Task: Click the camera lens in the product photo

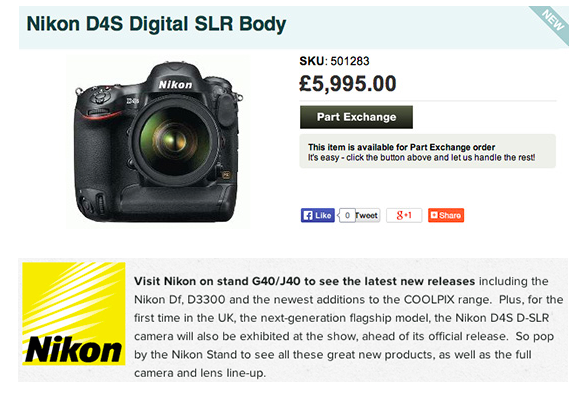Action: [175, 140]
